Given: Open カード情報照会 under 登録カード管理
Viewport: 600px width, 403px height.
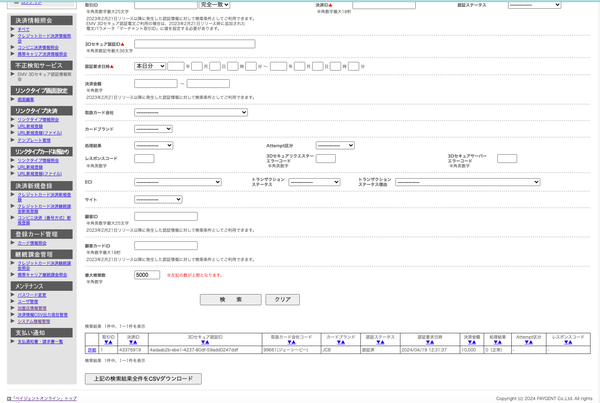Looking at the screenshot, I should coord(32,243).
